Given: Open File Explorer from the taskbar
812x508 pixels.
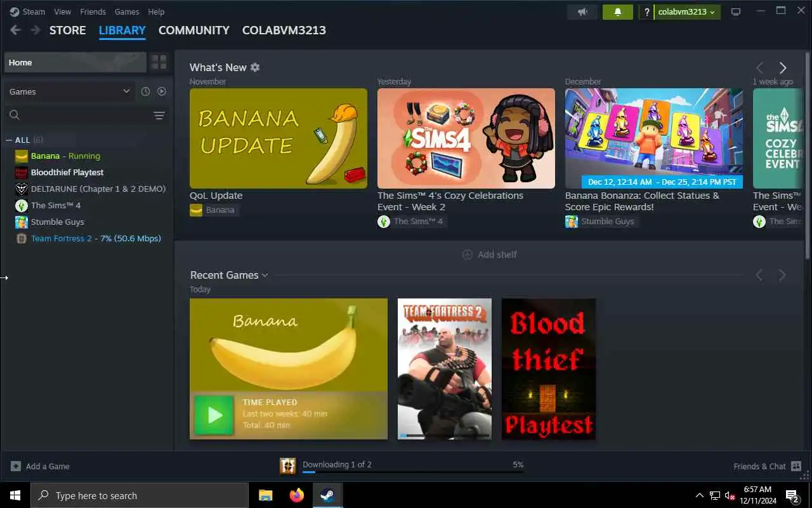Looking at the screenshot, I should [266, 495].
